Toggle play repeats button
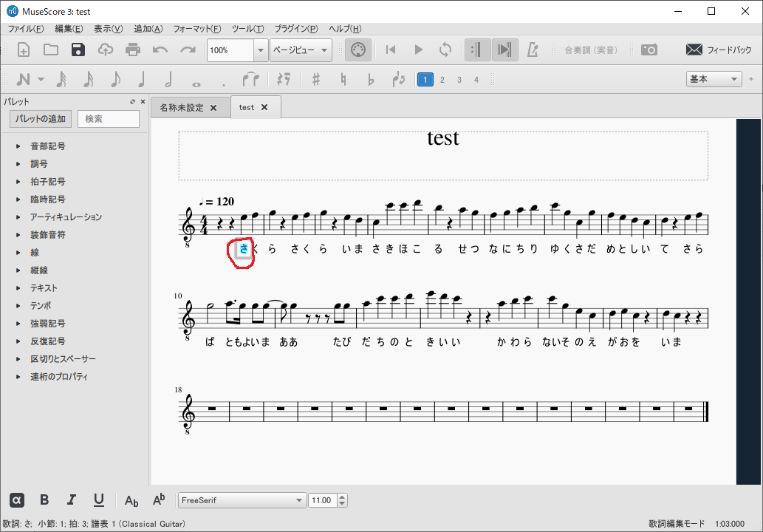The image size is (763, 532). pos(477,50)
